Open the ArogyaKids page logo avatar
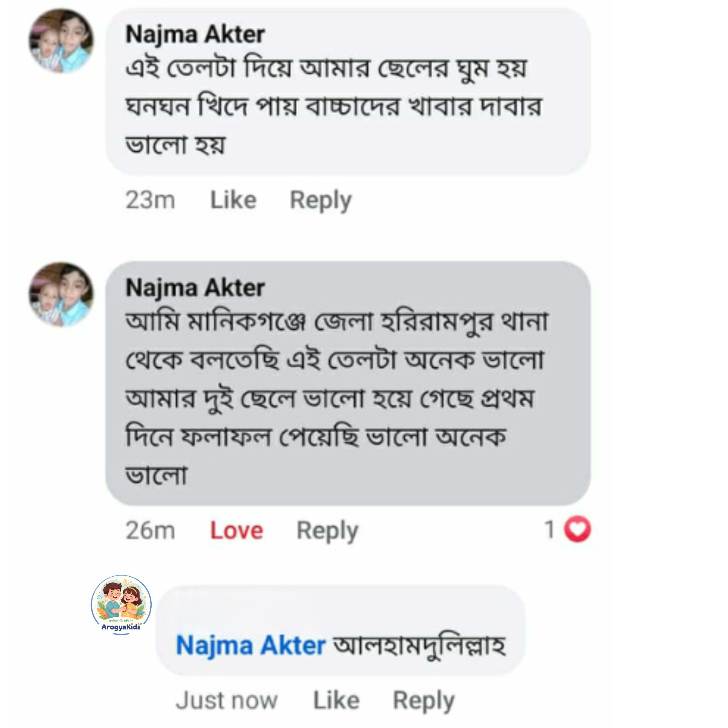Image resolution: width=728 pixels, height=728 pixels. point(121,605)
